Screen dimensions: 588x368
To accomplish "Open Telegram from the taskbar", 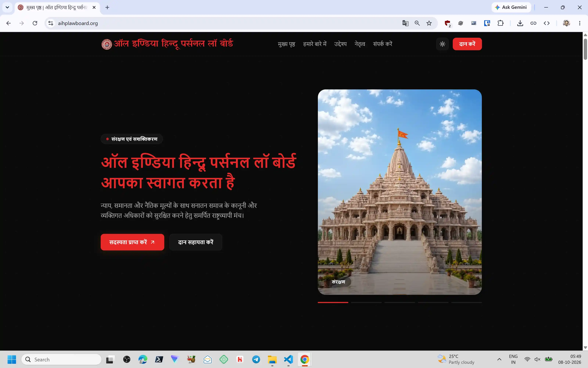I will (256, 359).
